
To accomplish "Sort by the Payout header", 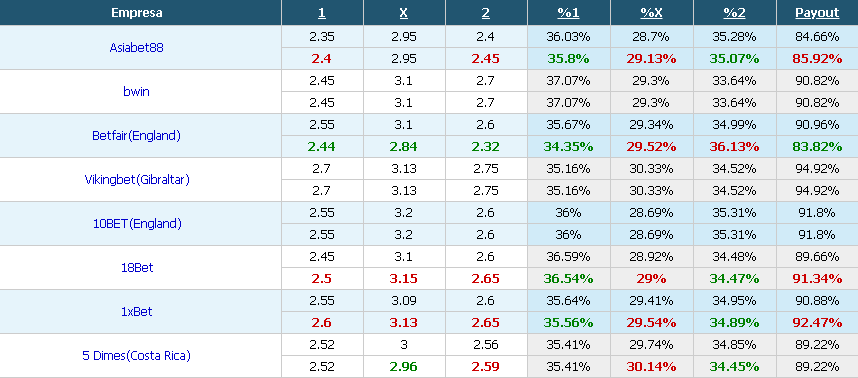I will pyautogui.click(x=817, y=13).
